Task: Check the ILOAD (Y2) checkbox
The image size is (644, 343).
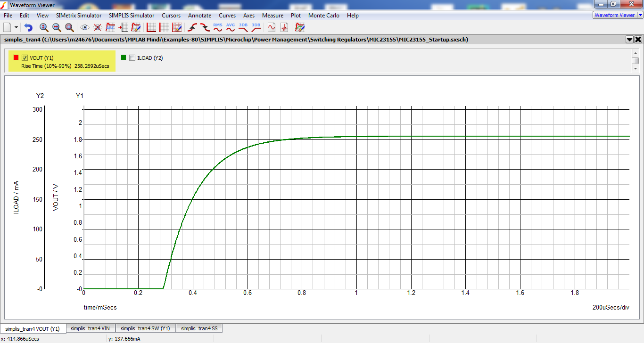Action: coord(132,58)
